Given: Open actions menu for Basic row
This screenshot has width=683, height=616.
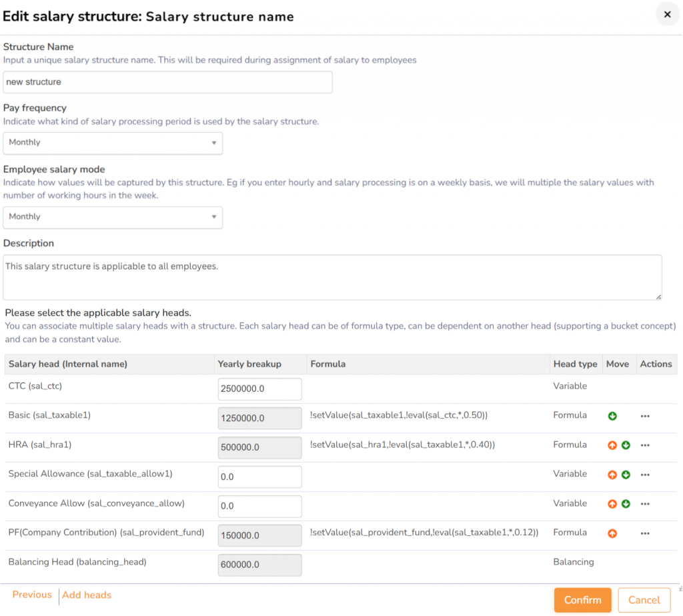Looking at the screenshot, I should point(644,416).
